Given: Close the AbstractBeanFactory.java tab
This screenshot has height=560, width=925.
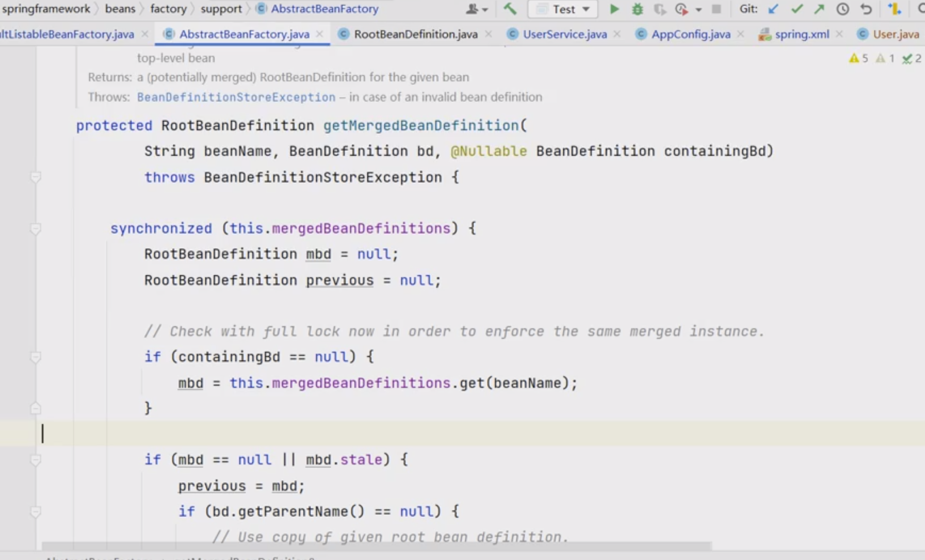Looking at the screenshot, I should pyautogui.click(x=320, y=34).
